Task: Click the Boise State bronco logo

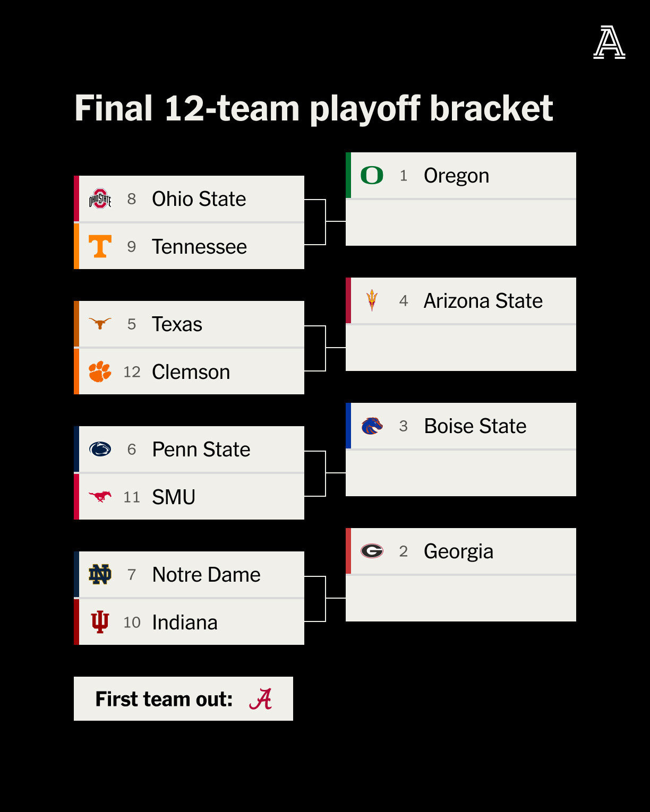Action: point(372,426)
